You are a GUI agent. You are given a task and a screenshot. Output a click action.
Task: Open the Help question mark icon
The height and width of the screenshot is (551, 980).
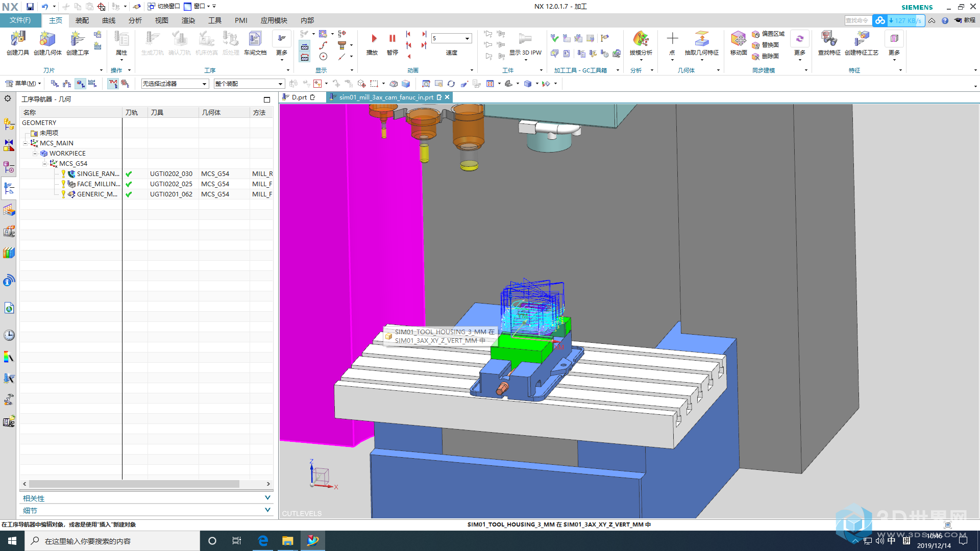tap(945, 20)
